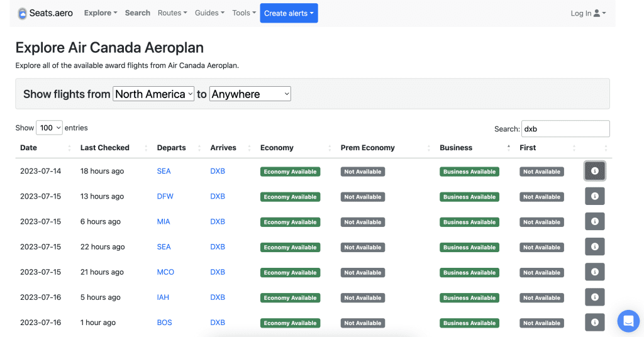Open info for the DFW to DXB flight
Image resolution: width=644 pixels, height=337 pixels.
click(594, 196)
